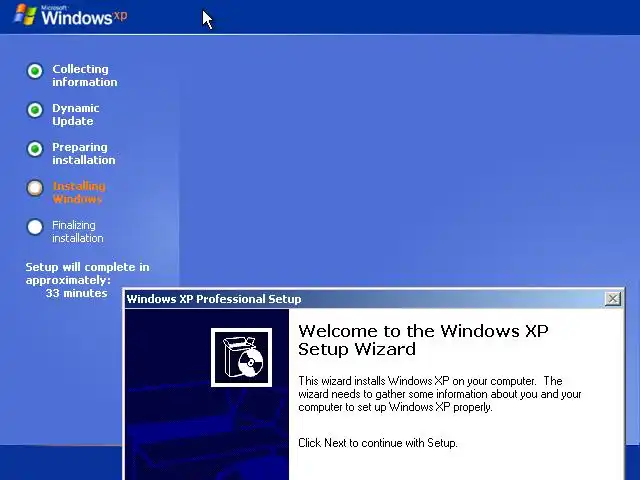Click the Installing Windows step indicator
The width and height of the screenshot is (640, 480).
[35, 188]
